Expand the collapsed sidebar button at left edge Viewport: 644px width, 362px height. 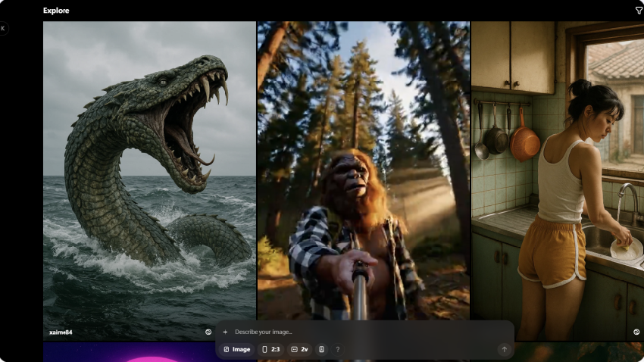click(3, 29)
